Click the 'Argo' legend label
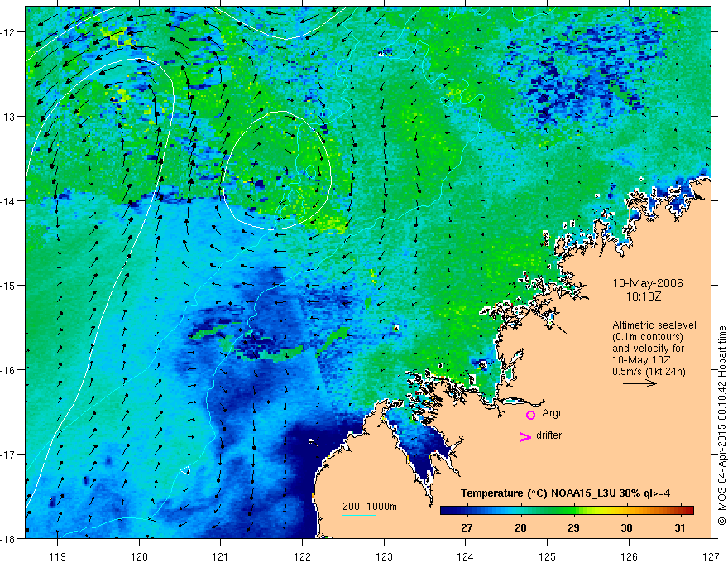728x563 pixels. click(x=553, y=413)
